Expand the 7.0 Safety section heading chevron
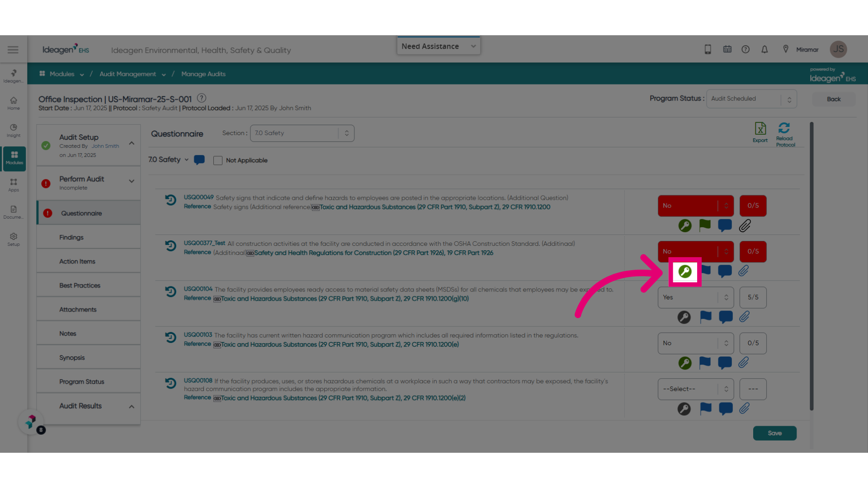The image size is (868, 488). click(186, 160)
